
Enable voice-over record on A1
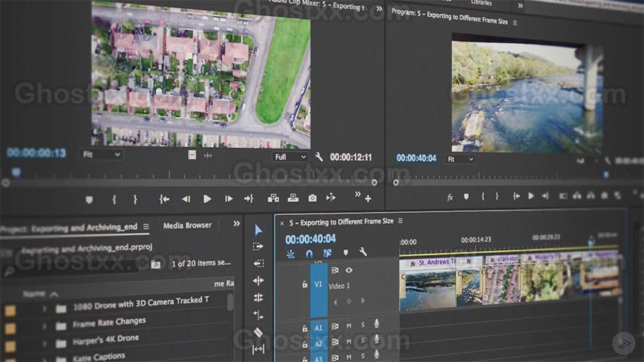[x=377, y=324]
